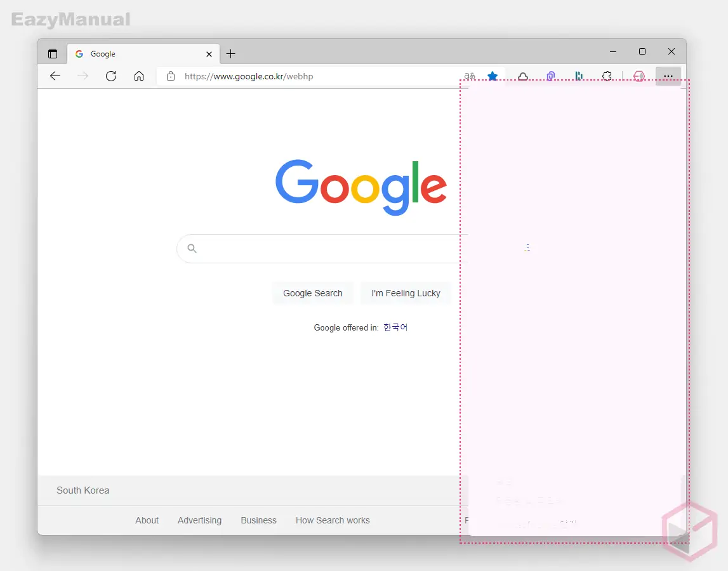The height and width of the screenshot is (571, 728).
Task: Go back with the back arrow
Action: pyautogui.click(x=55, y=76)
